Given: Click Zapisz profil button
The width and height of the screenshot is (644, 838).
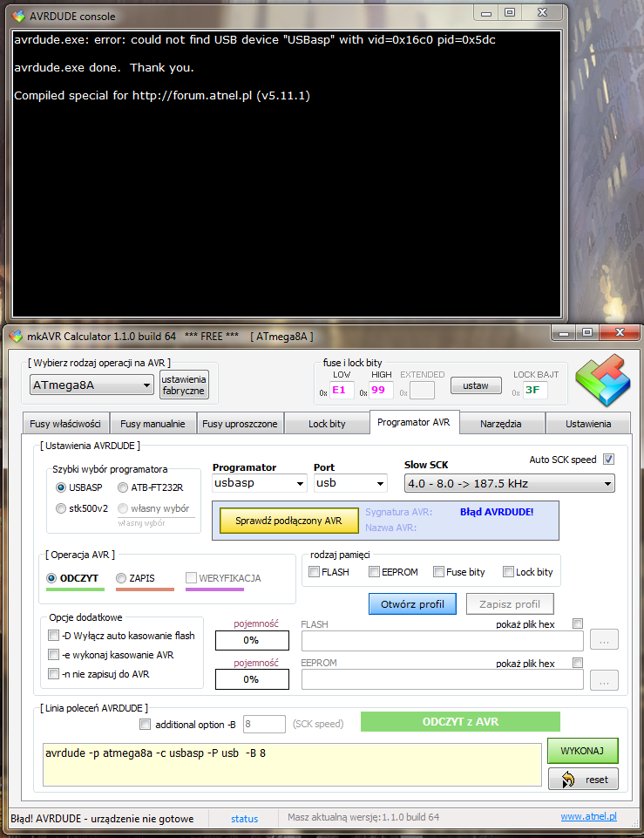Looking at the screenshot, I should click(x=510, y=604).
